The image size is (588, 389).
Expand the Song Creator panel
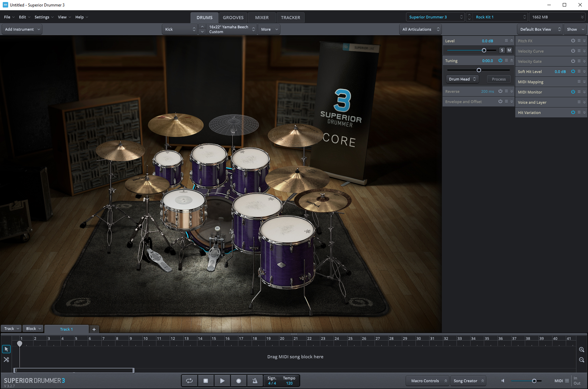pyautogui.click(x=468, y=381)
